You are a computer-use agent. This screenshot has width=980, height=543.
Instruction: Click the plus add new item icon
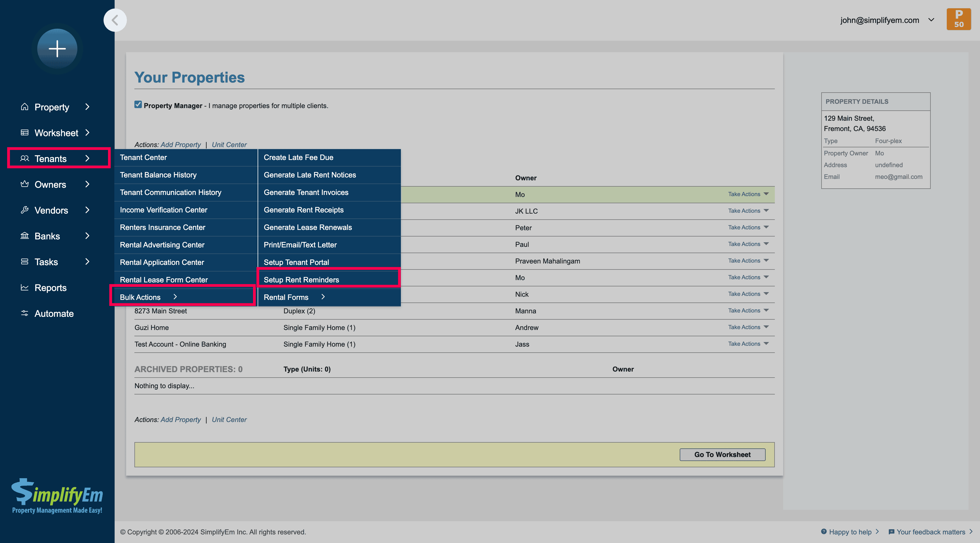click(x=57, y=48)
